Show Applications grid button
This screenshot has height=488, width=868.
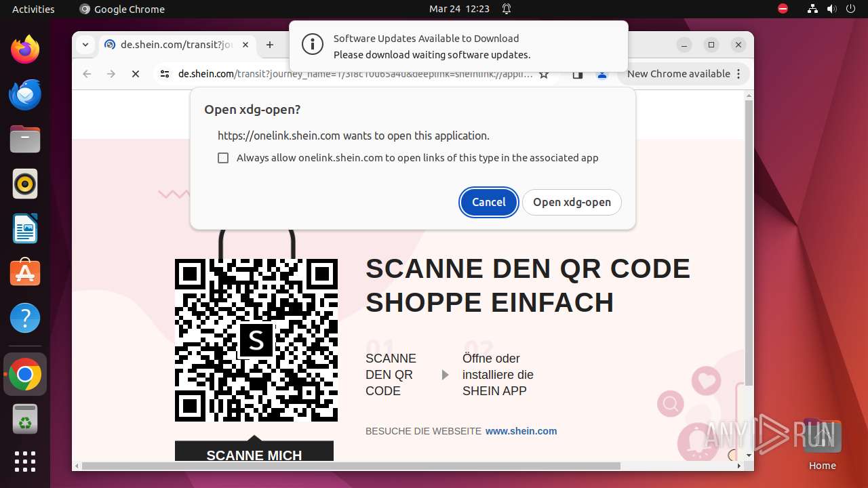[25, 462]
